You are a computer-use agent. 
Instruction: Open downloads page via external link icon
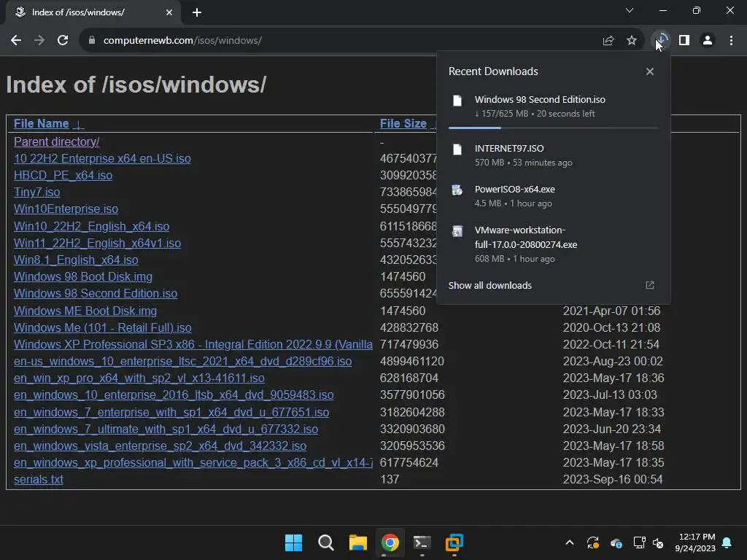click(650, 285)
